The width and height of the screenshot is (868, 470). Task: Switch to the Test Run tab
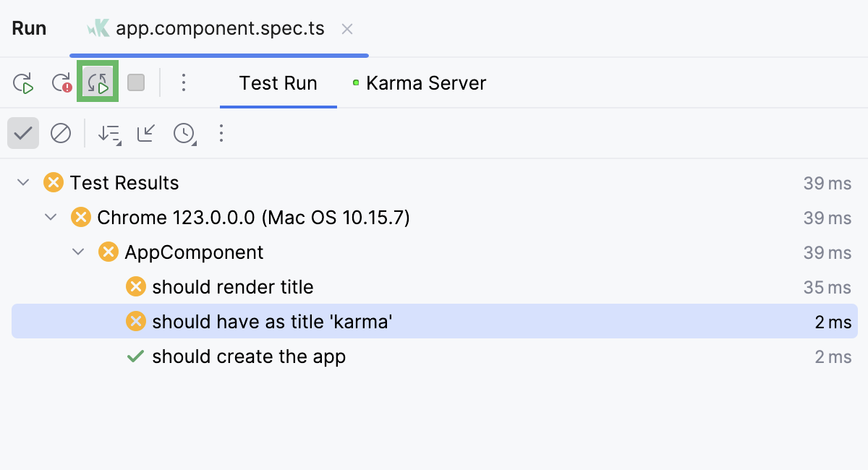point(278,83)
